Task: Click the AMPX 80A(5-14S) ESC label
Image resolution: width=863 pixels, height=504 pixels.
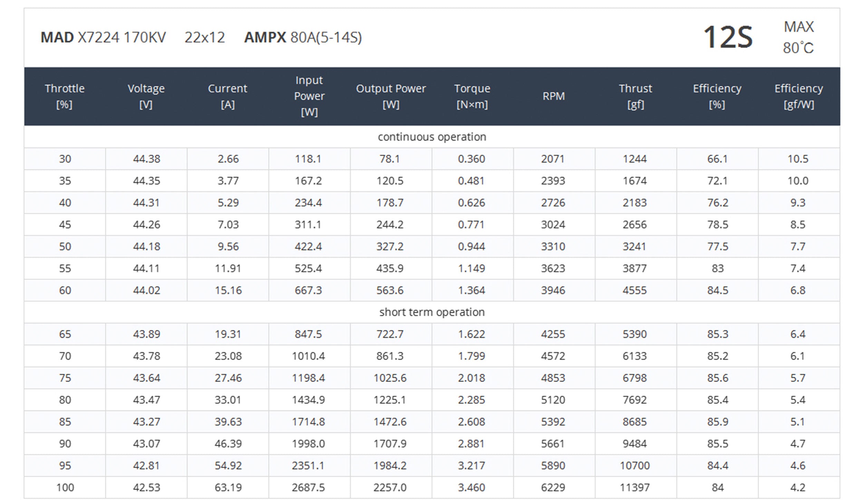Action: click(x=303, y=37)
